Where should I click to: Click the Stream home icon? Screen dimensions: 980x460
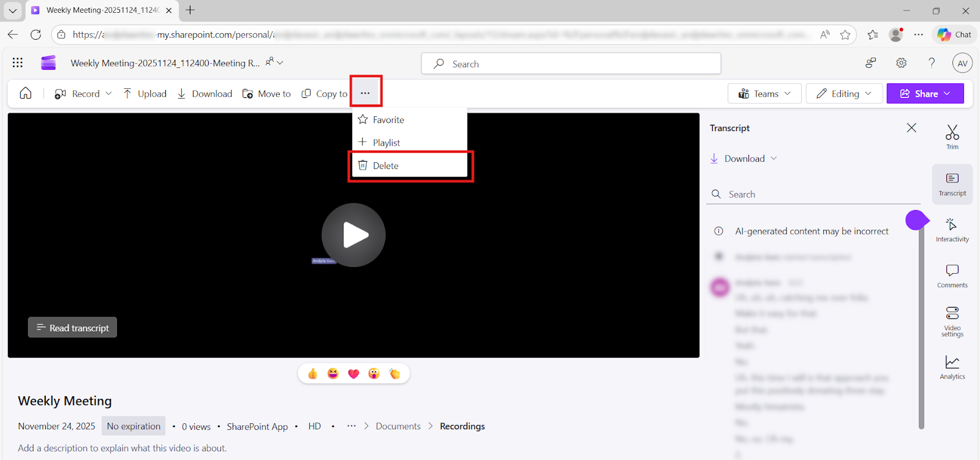(x=26, y=93)
